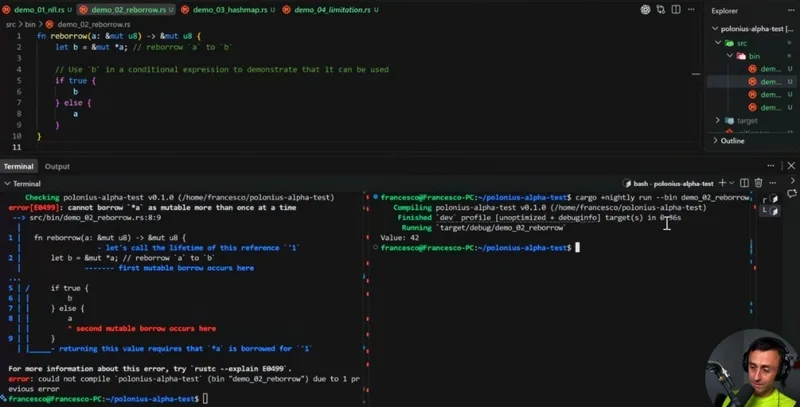Open the AI assistant icon in editor toolbar
This screenshot has height=407, width=800.
(645, 10)
